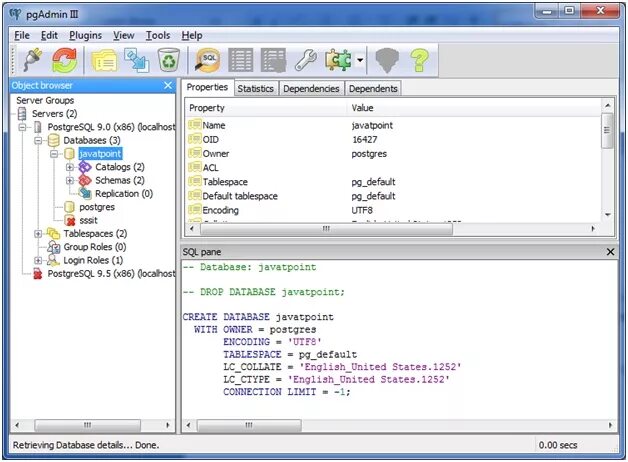Select the Encoding property row

(x=394, y=210)
